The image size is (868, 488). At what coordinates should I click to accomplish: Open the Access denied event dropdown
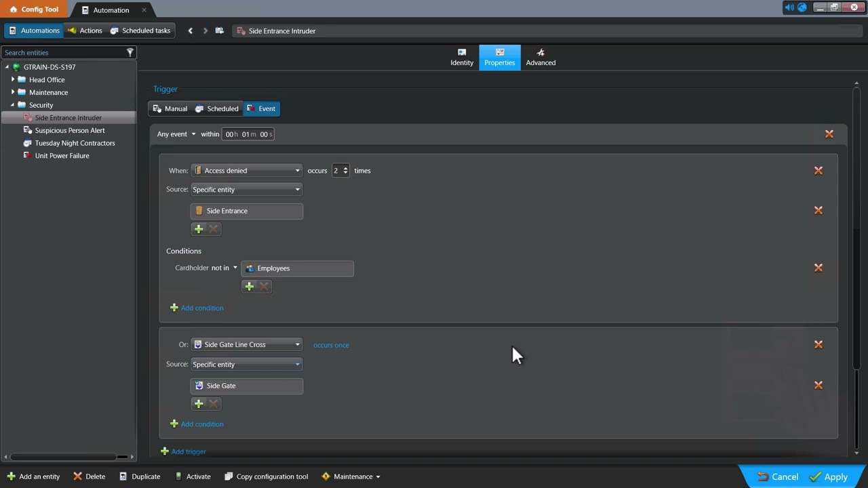coord(247,171)
